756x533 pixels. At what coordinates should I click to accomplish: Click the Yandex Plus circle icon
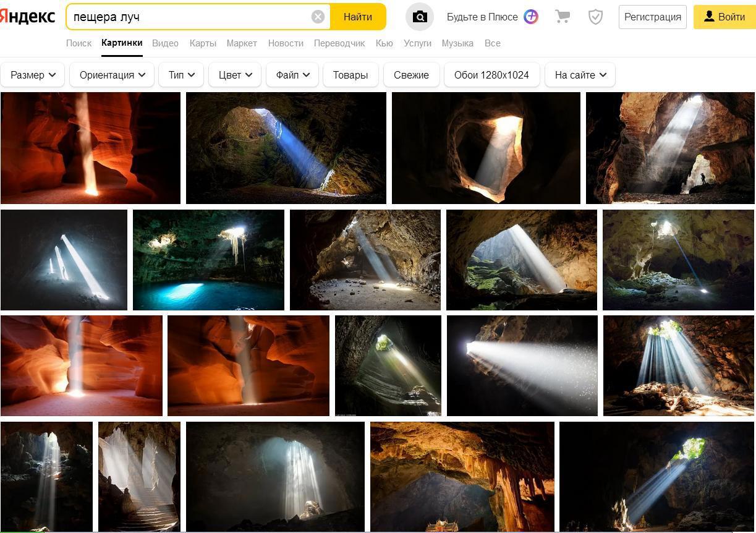tap(531, 17)
